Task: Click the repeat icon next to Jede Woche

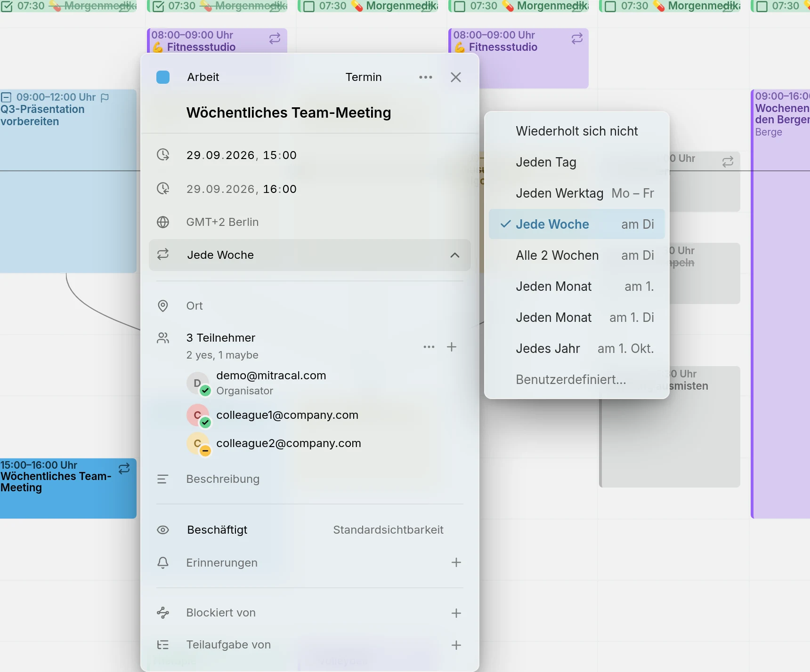Action: 163,255
